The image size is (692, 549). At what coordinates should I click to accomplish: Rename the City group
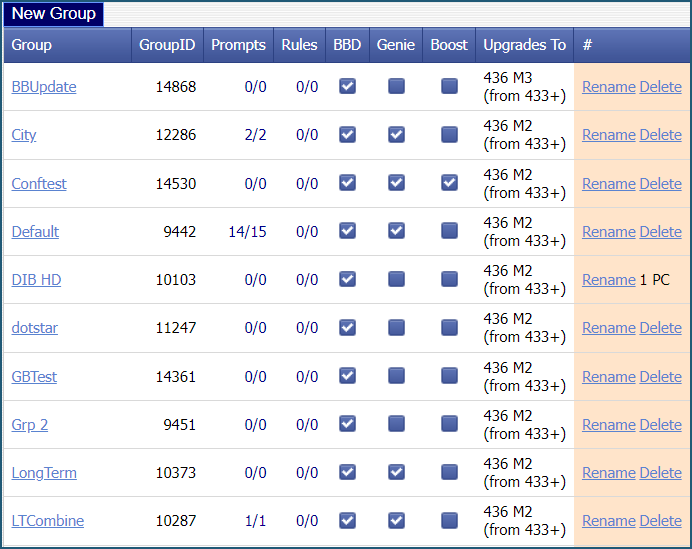coord(608,135)
